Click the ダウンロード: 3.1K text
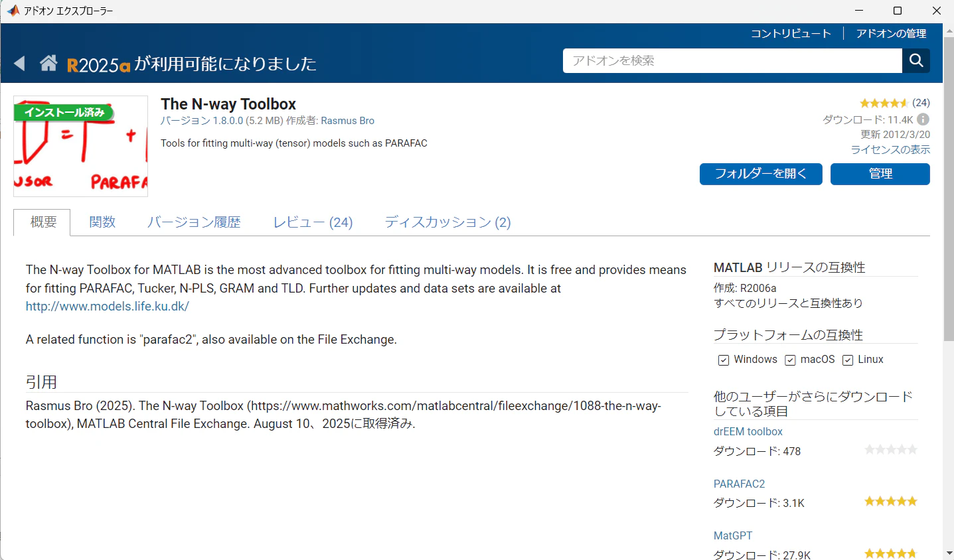This screenshot has width=954, height=560. (759, 503)
